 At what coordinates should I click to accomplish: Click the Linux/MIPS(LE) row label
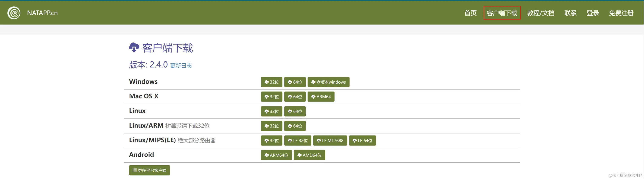click(152, 140)
